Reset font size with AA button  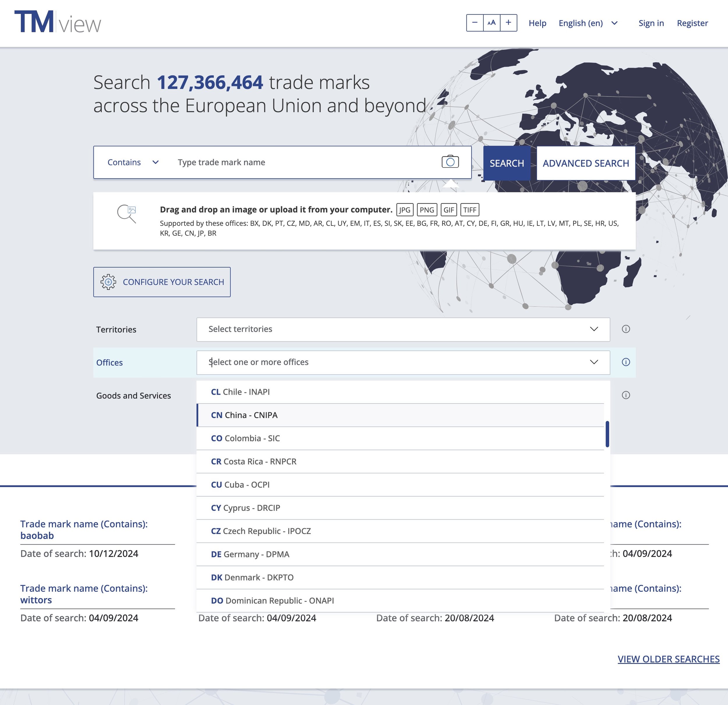coord(492,23)
